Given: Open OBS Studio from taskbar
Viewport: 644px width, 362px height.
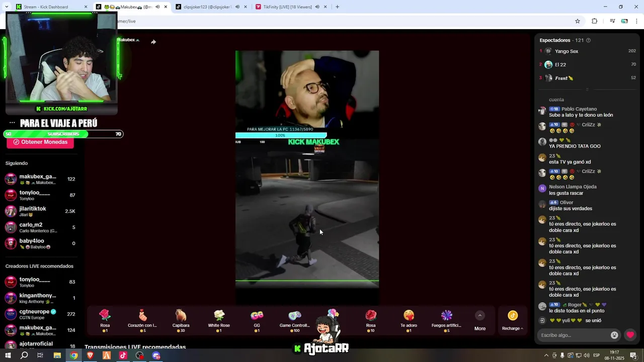Looking at the screenshot, I should coord(139,355).
